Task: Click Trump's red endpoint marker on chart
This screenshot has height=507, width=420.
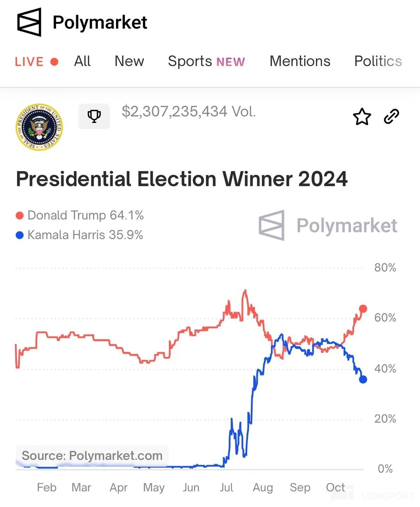Action: pos(363,309)
